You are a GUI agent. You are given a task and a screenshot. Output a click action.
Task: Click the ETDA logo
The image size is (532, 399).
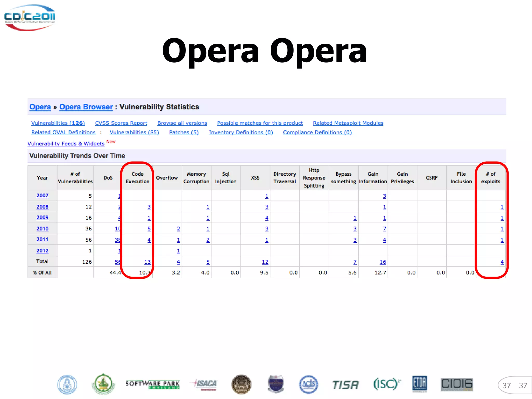(x=420, y=384)
